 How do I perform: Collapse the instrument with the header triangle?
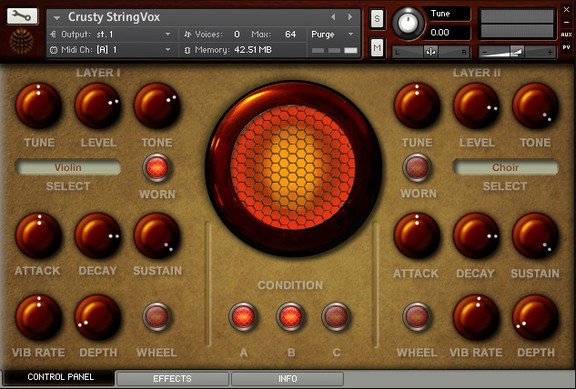click(57, 17)
